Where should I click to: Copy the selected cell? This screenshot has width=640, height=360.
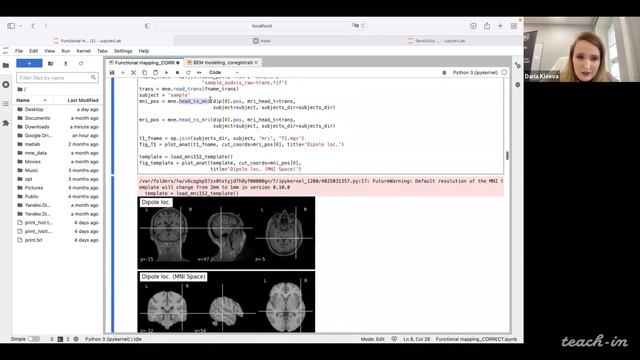144,73
